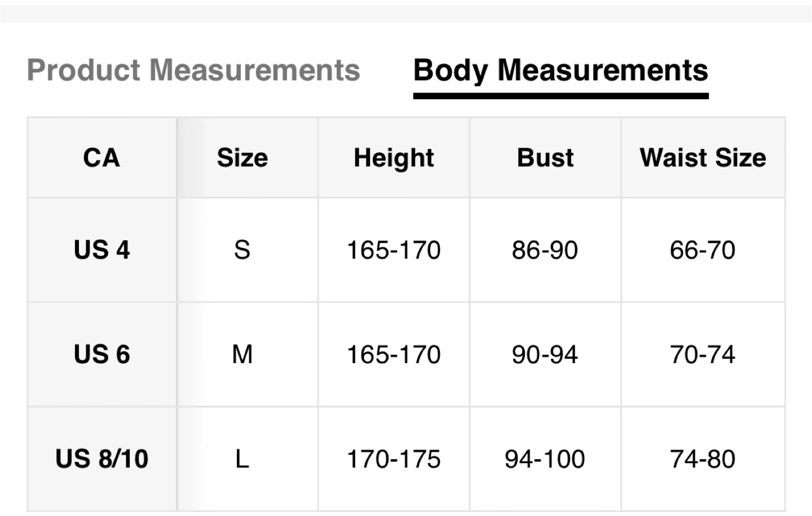The height and width of the screenshot is (516, 812).
Task: Click the 70-74 waist value
Action: pos(703,354)
